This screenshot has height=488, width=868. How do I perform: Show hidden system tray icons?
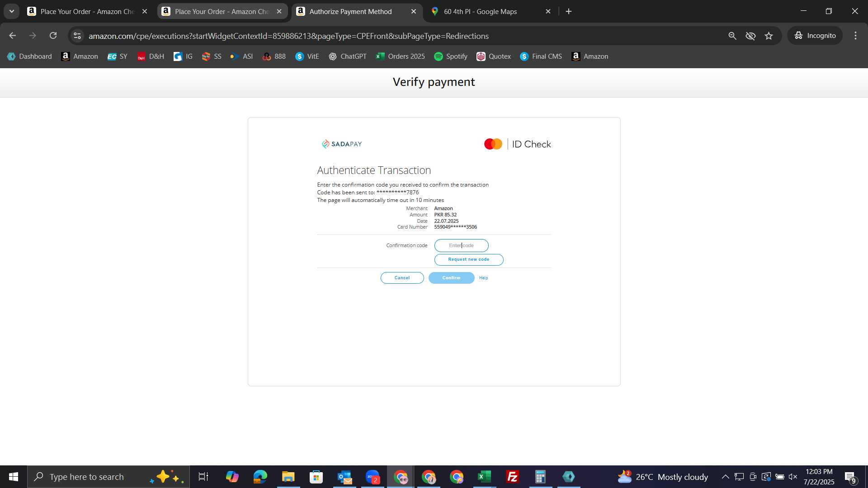click(725, 477)
